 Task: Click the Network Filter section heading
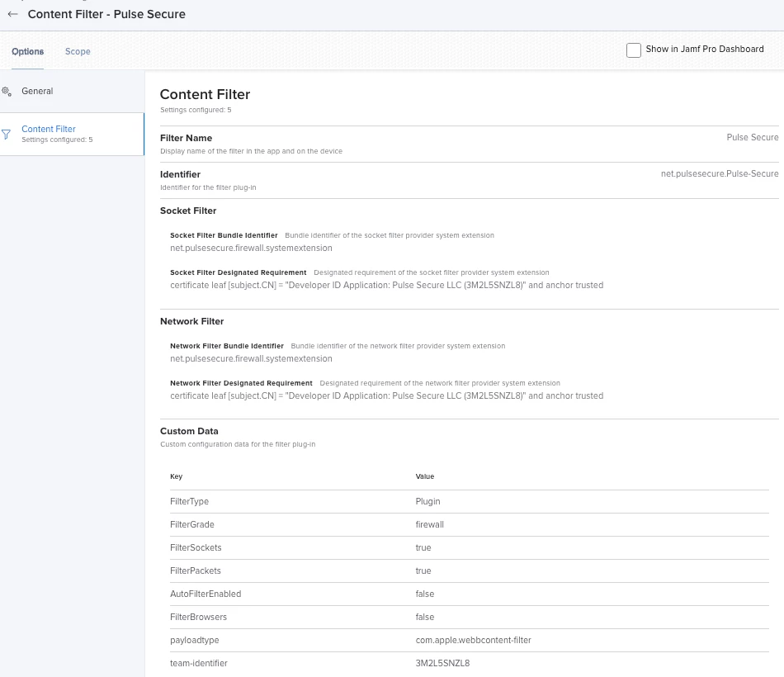tap(192, 321)
